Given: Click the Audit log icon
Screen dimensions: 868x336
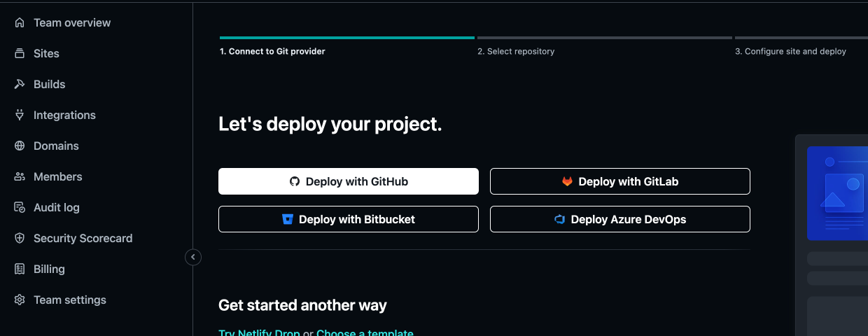Looking at the screenshot, I should [20, 207].
